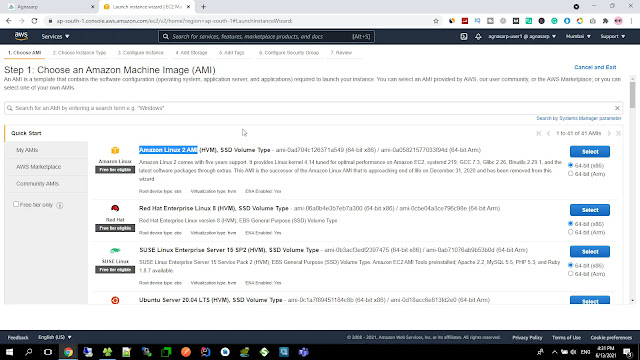Open the Windows notification center icon

click(x=627, y=352)
